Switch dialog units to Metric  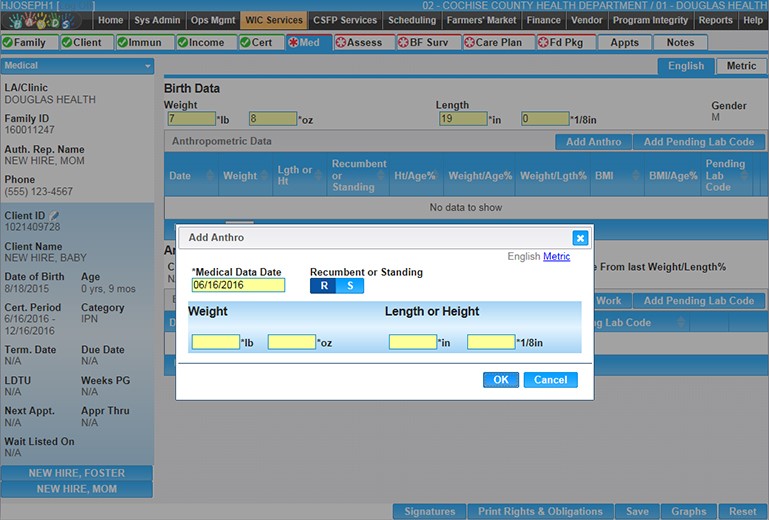556,257
